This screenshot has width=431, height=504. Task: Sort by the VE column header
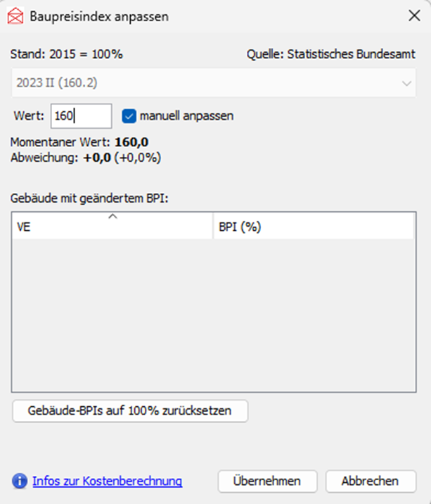point(112,228)
